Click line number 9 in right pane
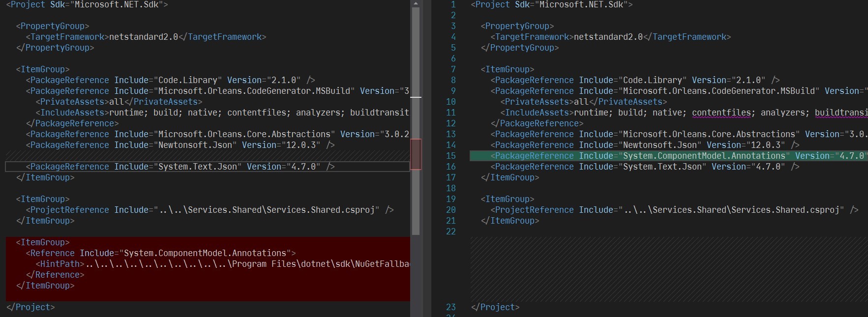This screenshot has height=317, width=868. click(453, 91)
